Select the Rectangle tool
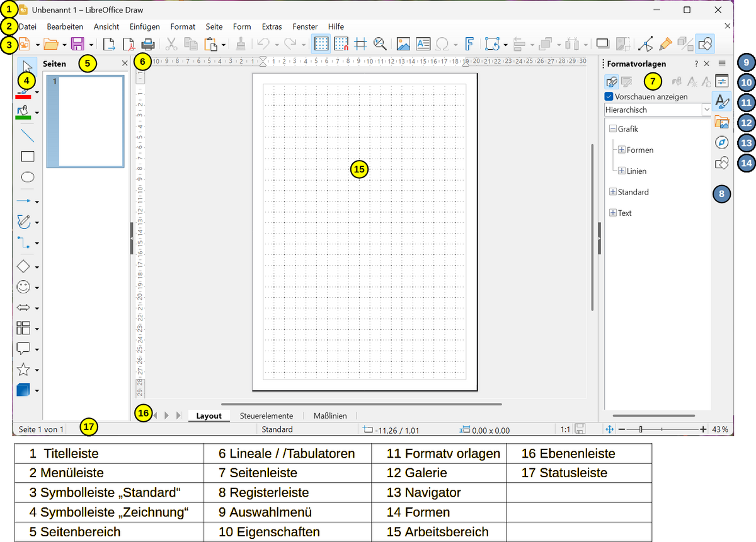This screenshot has height=542, width=756. [x=28, y=156]
